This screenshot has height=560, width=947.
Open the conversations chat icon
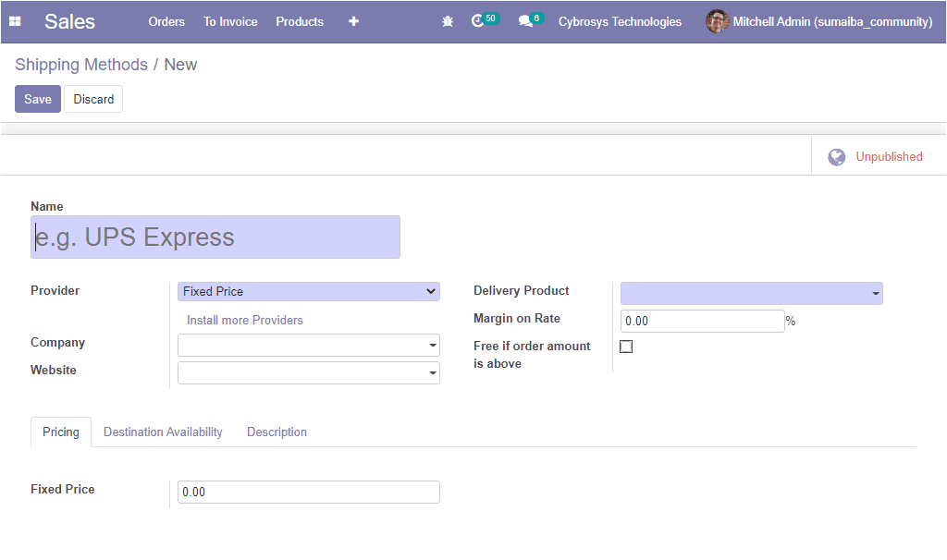pos(525,21)
